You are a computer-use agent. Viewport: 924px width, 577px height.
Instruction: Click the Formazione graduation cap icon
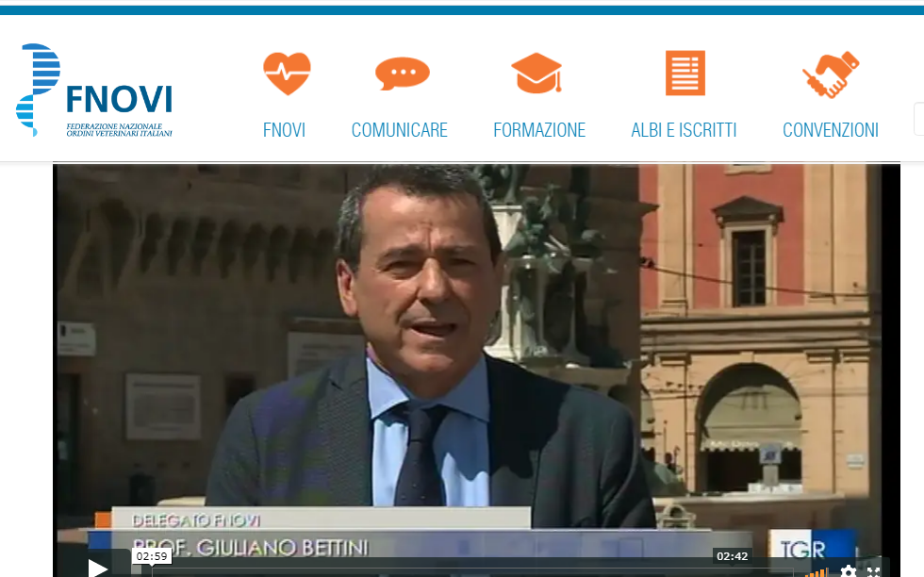[x=537, y=74]
